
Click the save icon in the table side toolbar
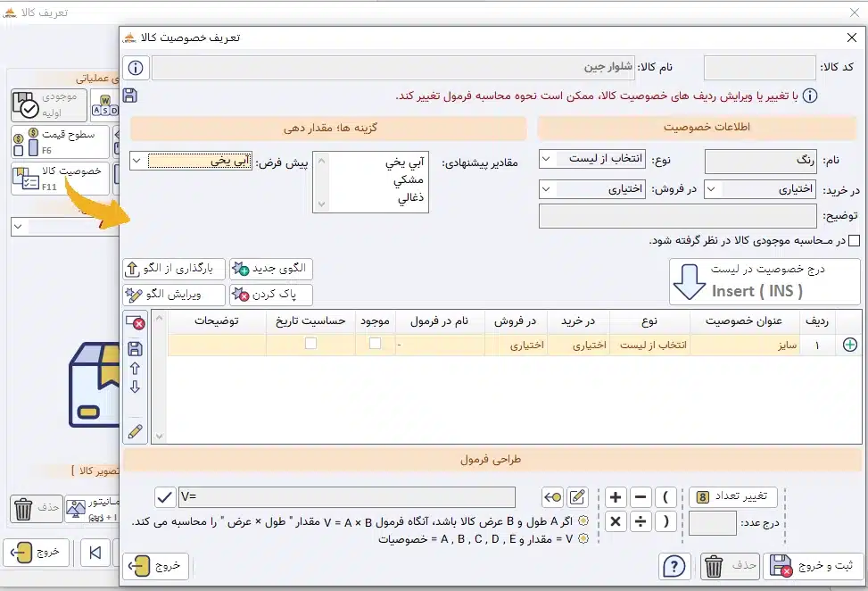click(135, 348)
